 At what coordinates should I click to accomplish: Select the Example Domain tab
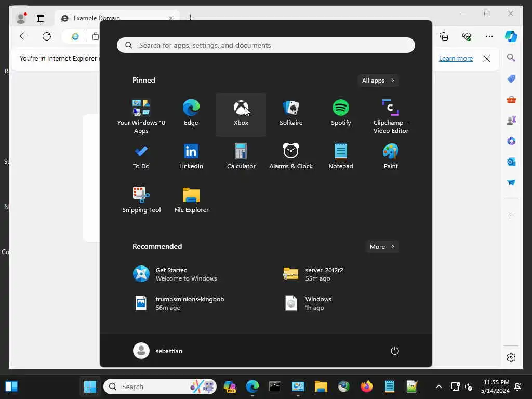117,18
